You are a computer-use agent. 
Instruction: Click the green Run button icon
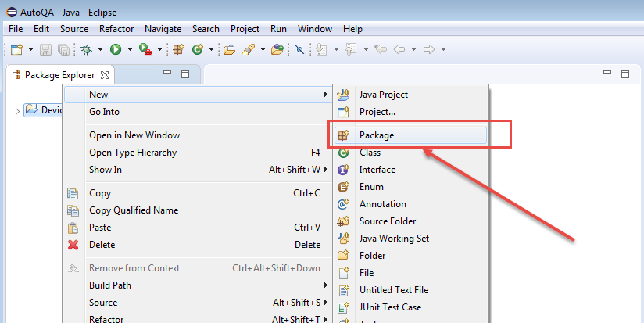(x=116, y=49)
